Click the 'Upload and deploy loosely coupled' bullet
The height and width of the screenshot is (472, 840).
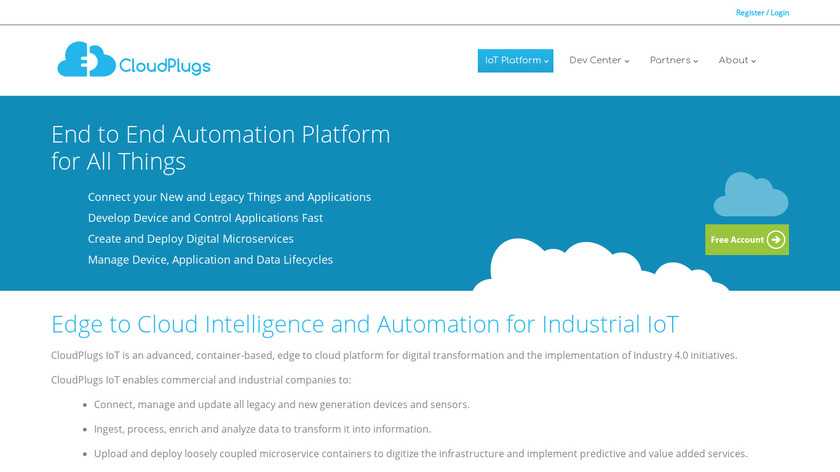421,454
